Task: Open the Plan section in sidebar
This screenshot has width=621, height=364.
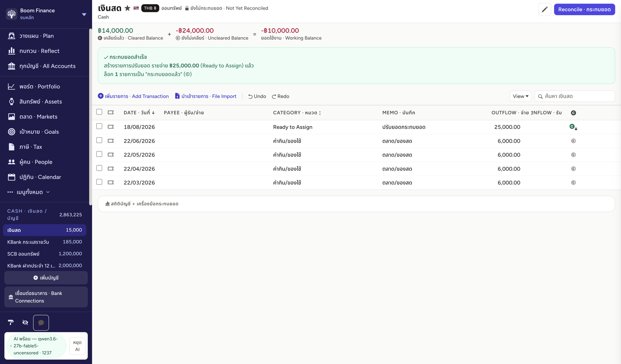Action: coord(45,36)
